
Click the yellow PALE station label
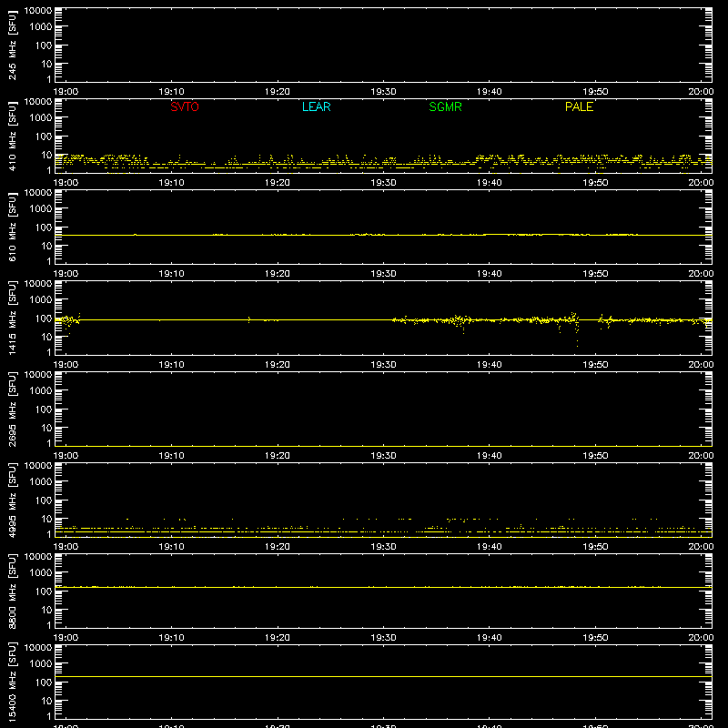click(579, 106)
